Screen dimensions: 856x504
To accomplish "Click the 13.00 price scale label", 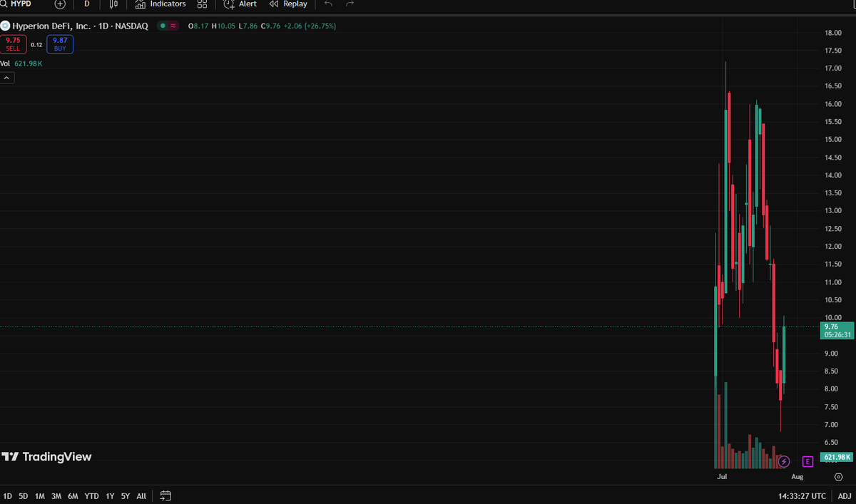I will click(832, 211).
